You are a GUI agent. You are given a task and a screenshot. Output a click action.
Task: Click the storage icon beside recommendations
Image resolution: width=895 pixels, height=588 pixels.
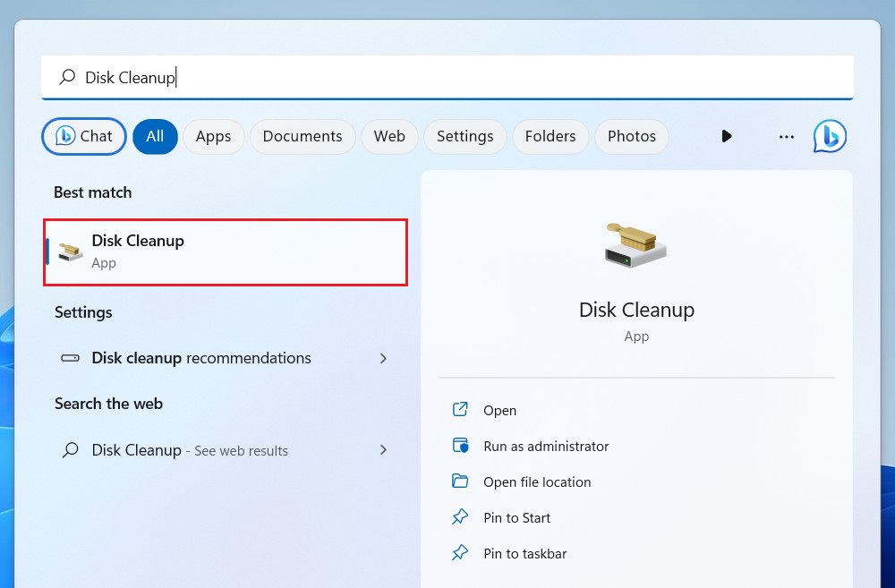click(x=70, y=359)
